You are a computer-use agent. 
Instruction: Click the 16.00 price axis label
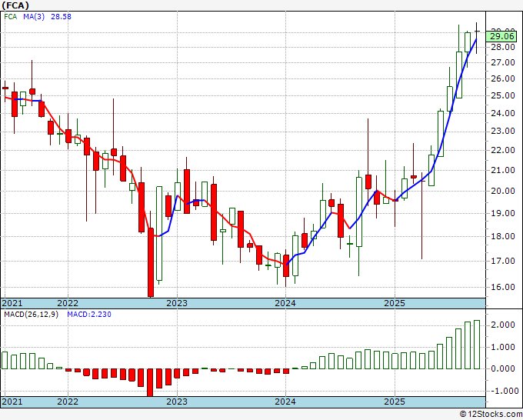click(x=502, y=287)
